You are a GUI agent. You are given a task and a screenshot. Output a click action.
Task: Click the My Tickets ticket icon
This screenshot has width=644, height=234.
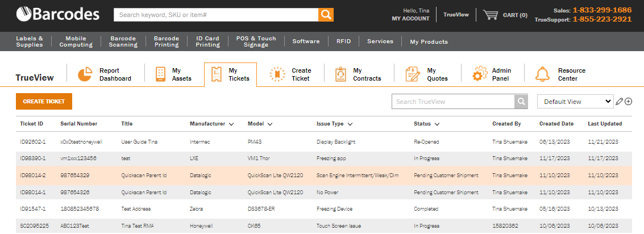click(x=216, y=74)
